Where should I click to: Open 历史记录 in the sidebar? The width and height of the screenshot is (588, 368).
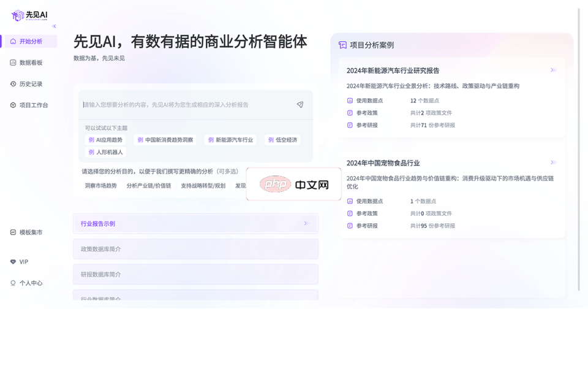pos(31,84)
